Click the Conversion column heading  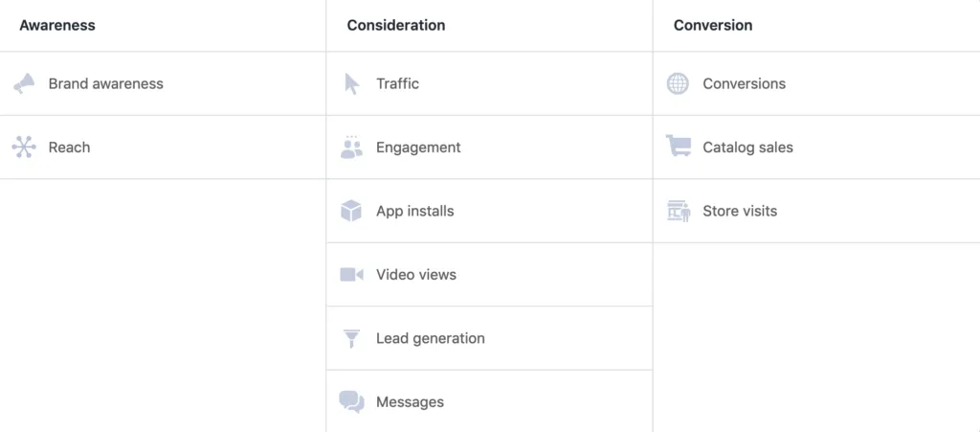[713, 26]
